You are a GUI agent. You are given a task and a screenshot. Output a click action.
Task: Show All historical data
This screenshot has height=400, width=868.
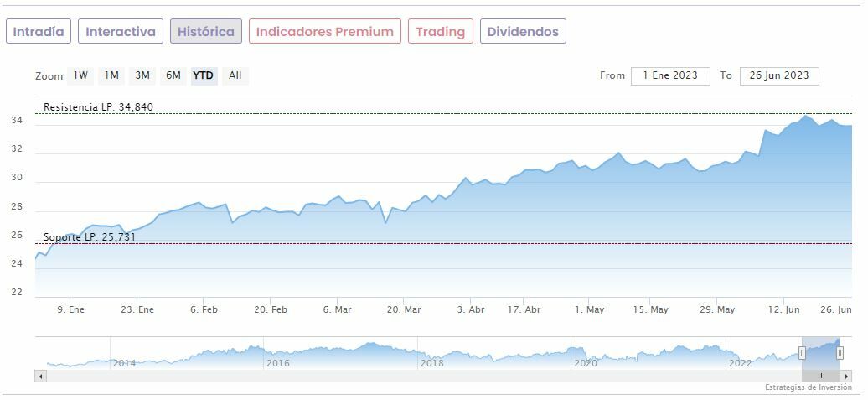tap(235, 75)
